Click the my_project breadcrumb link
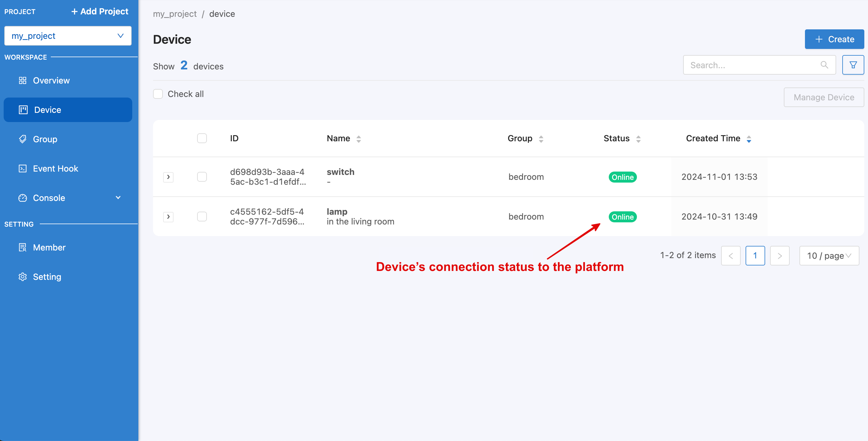The image size is (868, 441). 174,14
